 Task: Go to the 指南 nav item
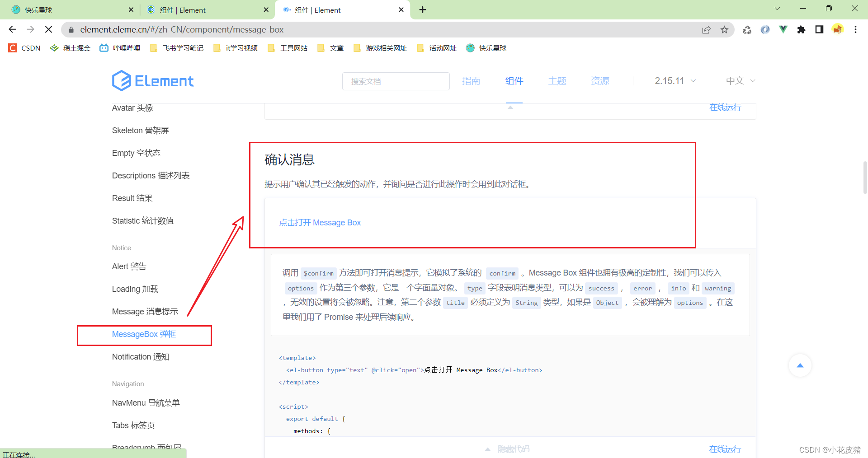(x=471, y=81)
